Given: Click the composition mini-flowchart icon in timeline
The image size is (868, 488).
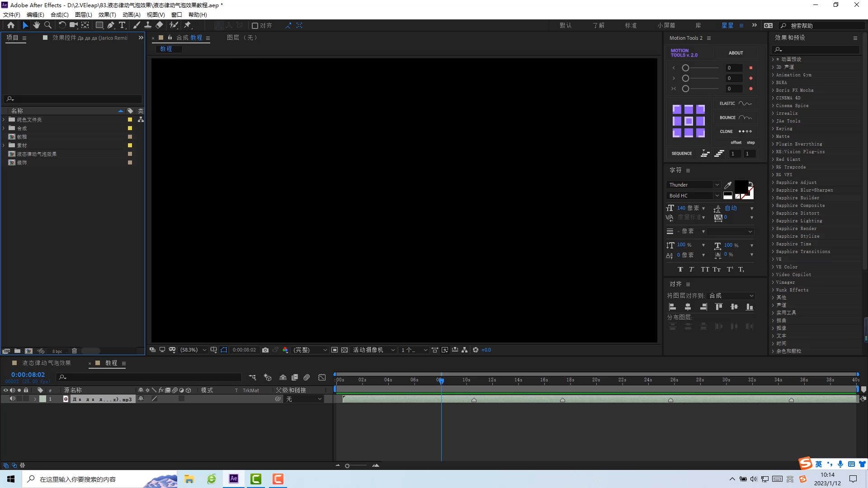Looking at the screenshot, I should 252,377.
